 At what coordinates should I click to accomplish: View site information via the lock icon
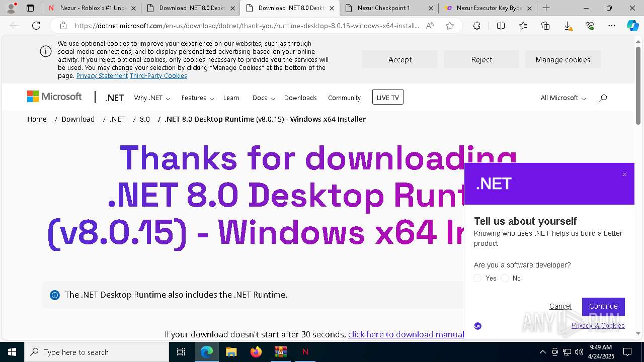[63, 26]
